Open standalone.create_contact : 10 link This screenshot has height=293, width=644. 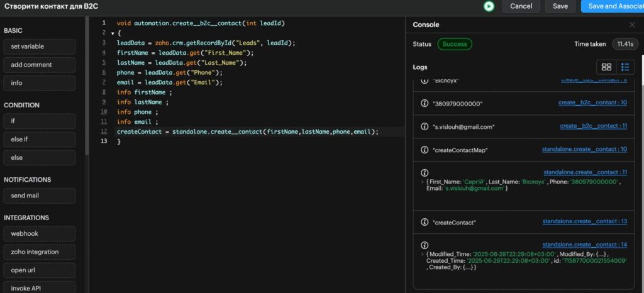coord(584,150)
